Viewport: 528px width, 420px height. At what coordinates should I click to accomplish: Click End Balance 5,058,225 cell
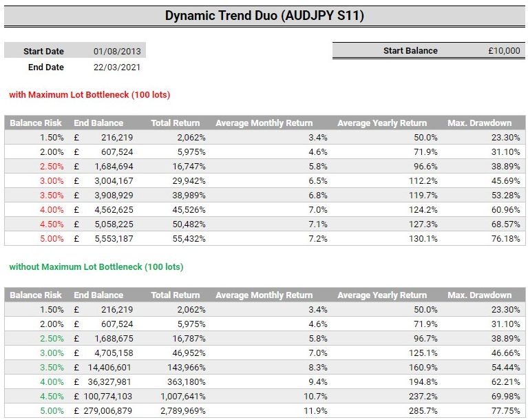(114, 224)
